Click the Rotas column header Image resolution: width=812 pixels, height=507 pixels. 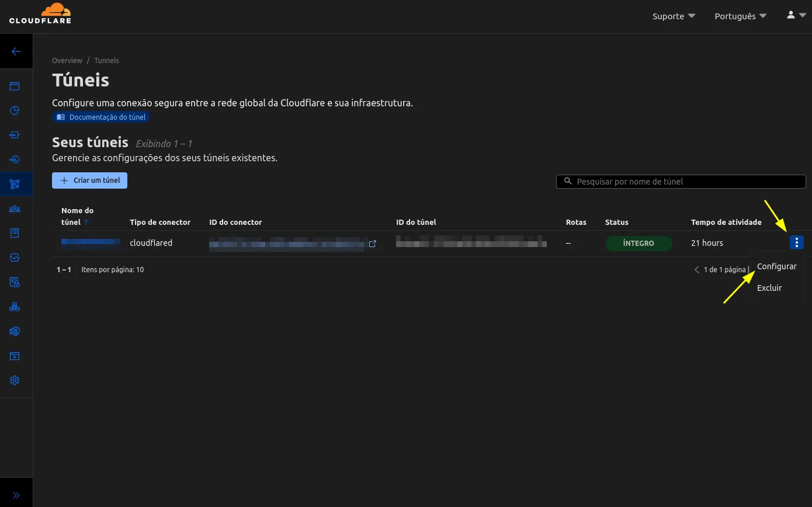[x=576, y=222]
